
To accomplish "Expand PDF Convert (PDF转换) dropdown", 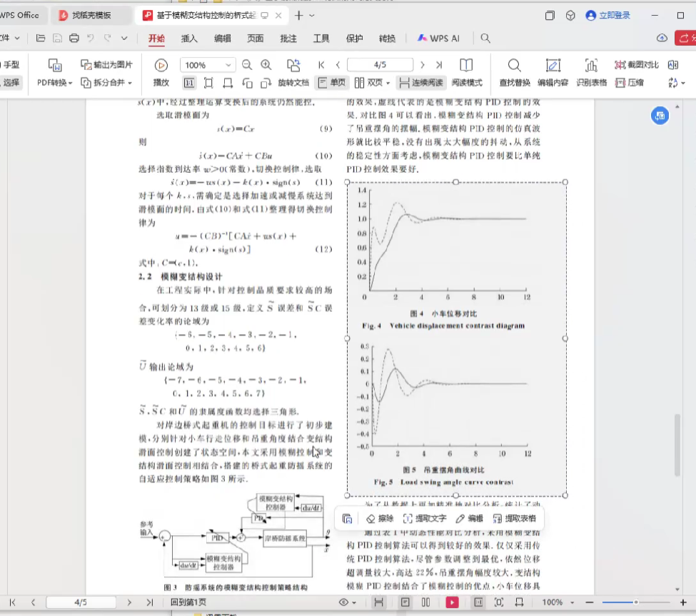I will click(x=55, y=83).
